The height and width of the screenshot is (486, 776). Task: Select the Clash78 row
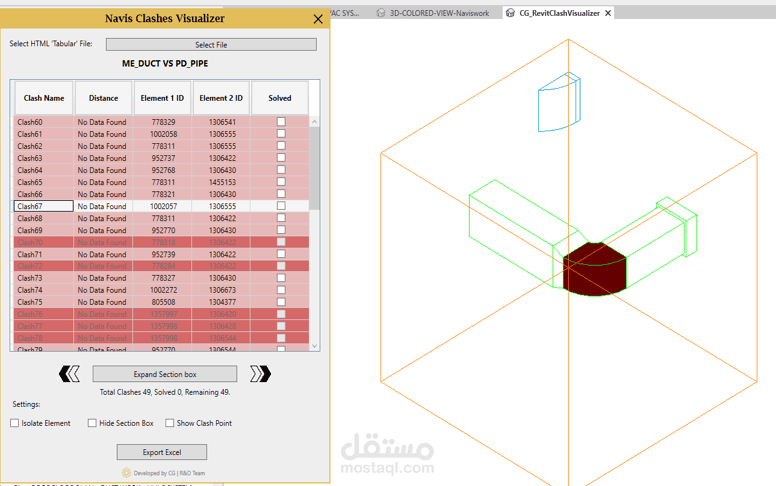pyautogui.click(x=161, y=338)
